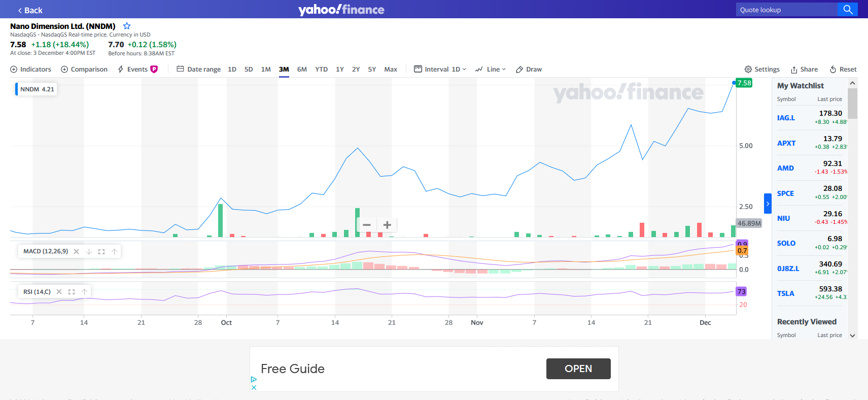Move RSI panel up
This screenshot has width=868, height=400.
pos(84,292)
